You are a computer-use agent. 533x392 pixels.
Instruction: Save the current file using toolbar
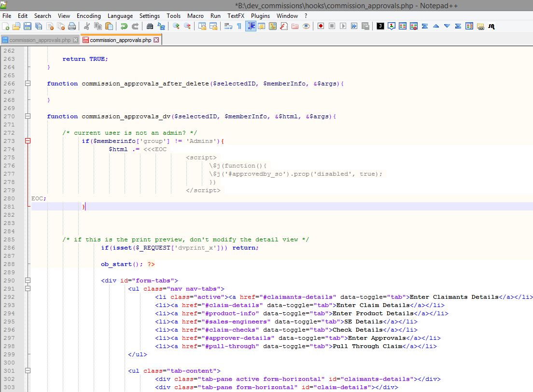click(28, 26)
